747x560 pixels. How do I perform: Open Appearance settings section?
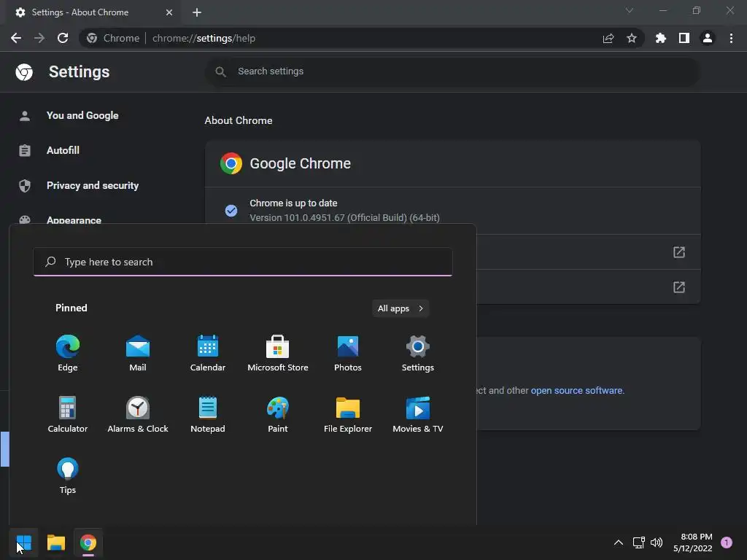[74, 220]
